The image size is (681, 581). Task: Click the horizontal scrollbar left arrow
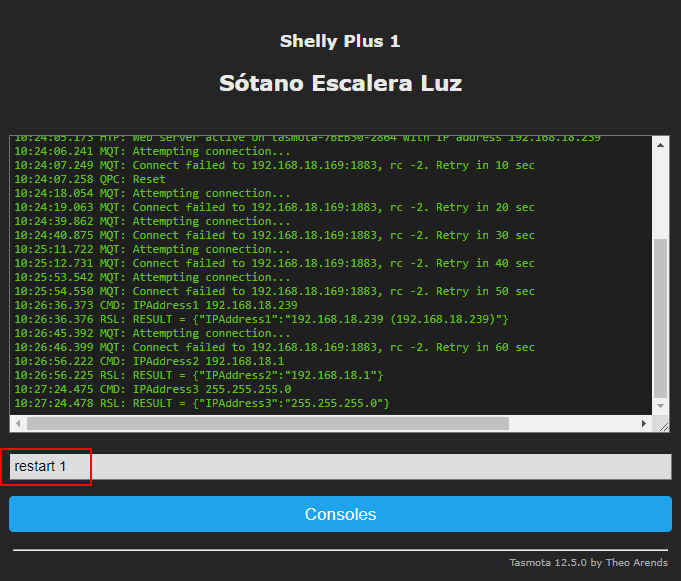(x=17, y=423)
